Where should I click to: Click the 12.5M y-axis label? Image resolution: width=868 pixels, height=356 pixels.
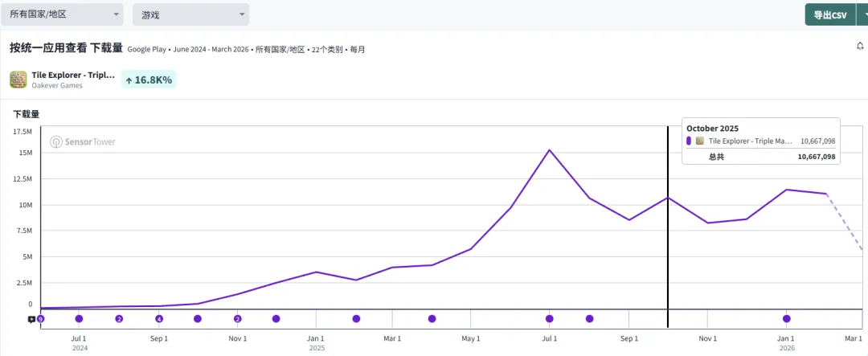pos(23,179)
